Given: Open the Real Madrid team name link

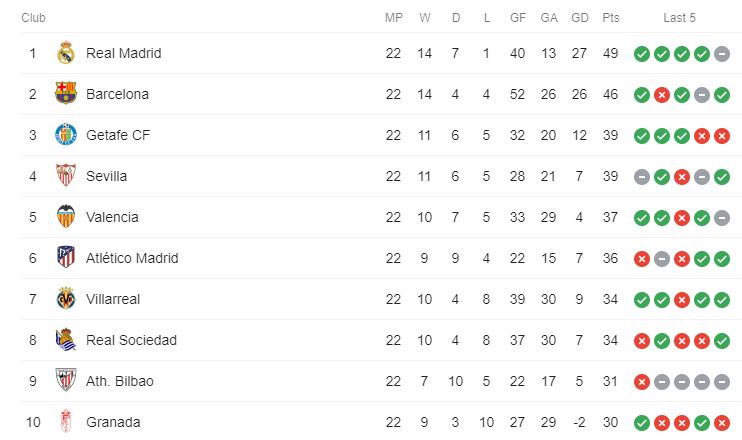Looking at the screenshot, I should coord(124,53).
